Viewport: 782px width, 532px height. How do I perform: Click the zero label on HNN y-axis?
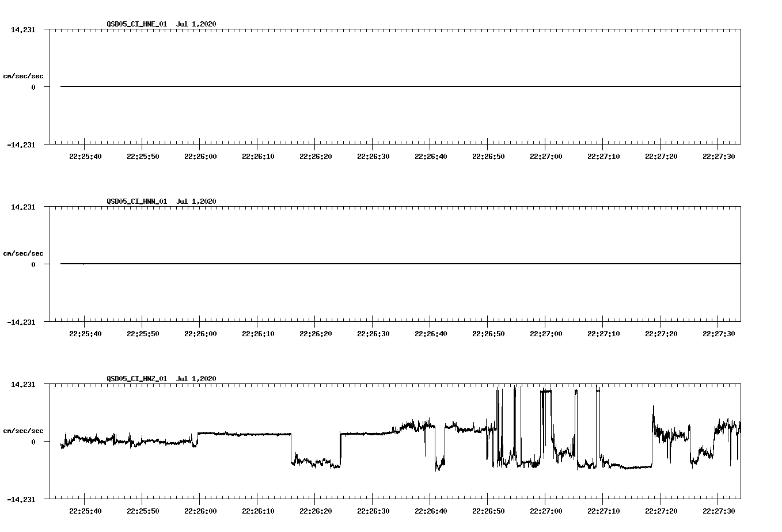[33, 264]
